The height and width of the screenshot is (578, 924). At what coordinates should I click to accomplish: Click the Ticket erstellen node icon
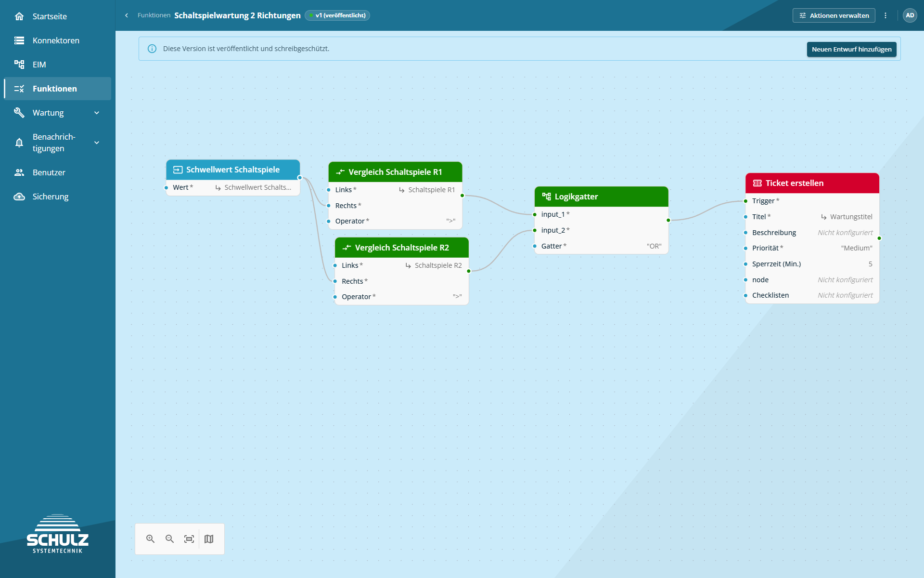(x=757, y=183)
